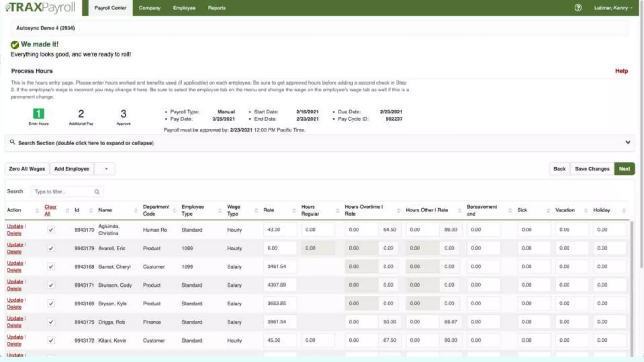Image resolution: width=644 pixels, height=362 pixels.
Task: Click the help question mark icon
Action: (x=578, y=8)
